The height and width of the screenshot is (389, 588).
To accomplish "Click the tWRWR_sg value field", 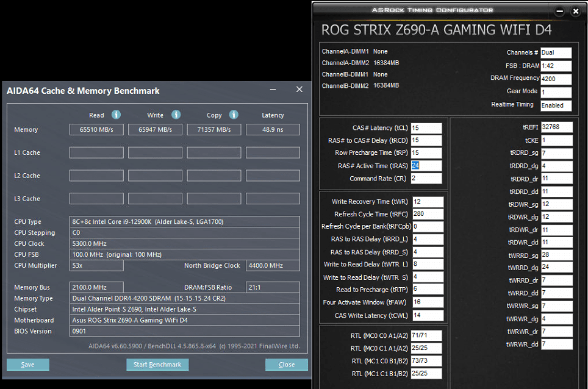I will tap(557, 306).
